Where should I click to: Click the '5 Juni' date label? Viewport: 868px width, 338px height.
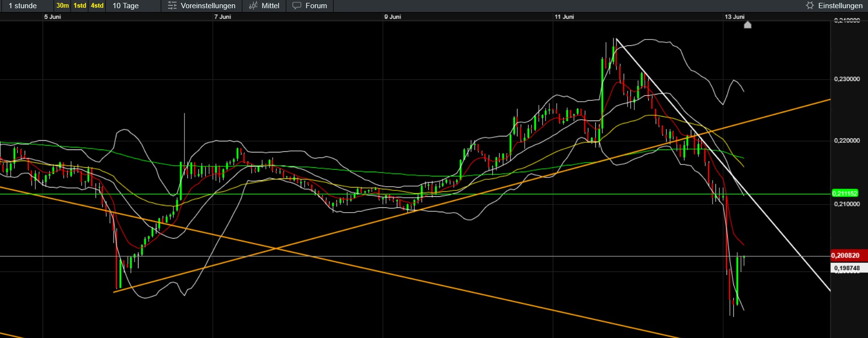tap(53, 17)
